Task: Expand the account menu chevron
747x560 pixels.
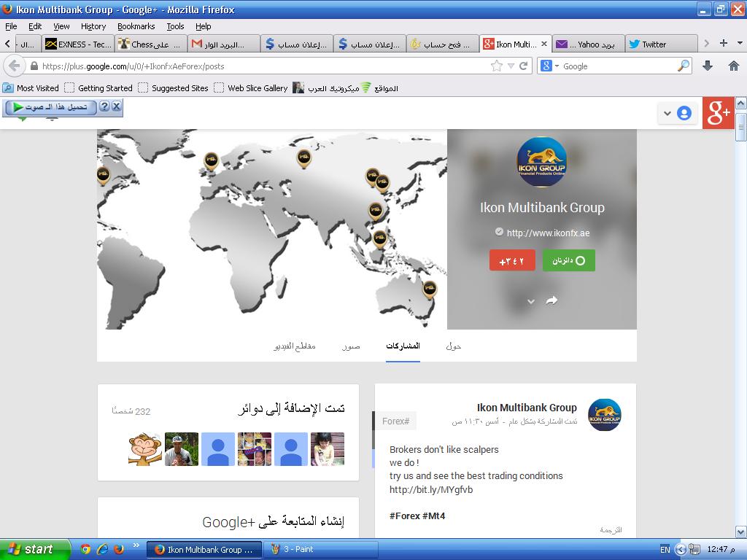Action: pyautogui.click(x=667, y=113)
